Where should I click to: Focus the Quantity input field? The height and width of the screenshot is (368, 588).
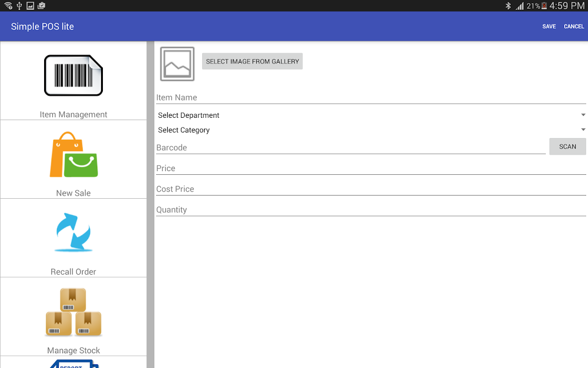click(x=371, y=210)
